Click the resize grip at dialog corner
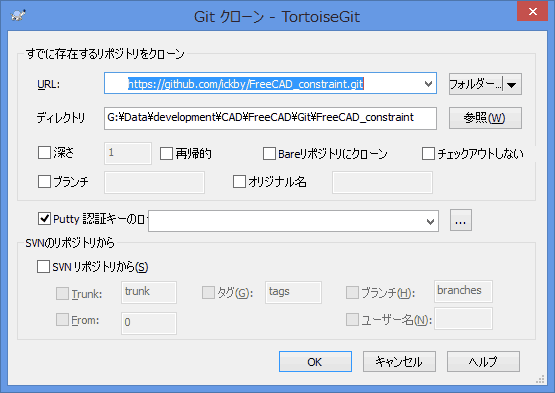 pos(540,379)
